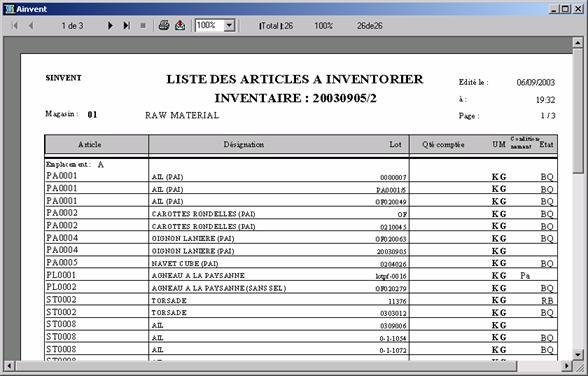The width and height of the screenshot is (588, 376).
Task: Click the 'RAW MATERIAL' warehouse name
Action: [182, 115]
